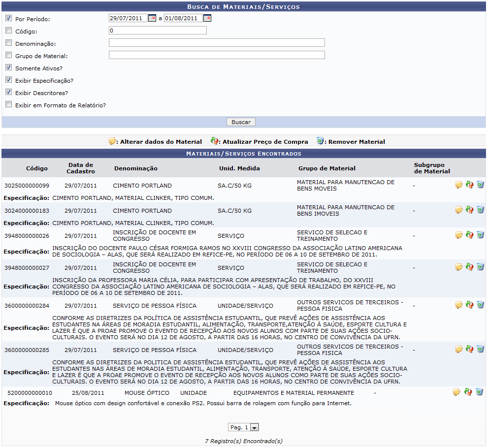
Task: Update purchase price for code 3948000000027
Action: (x=469, y=267)
